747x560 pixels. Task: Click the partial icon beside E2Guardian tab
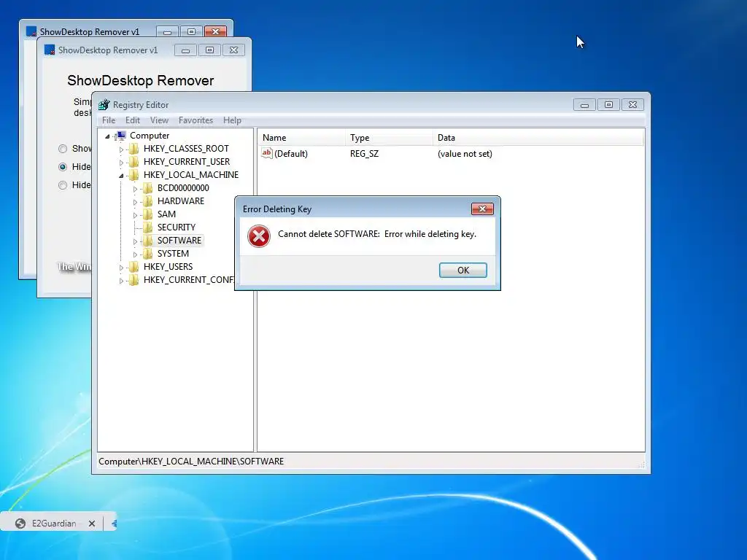point(114,524)
